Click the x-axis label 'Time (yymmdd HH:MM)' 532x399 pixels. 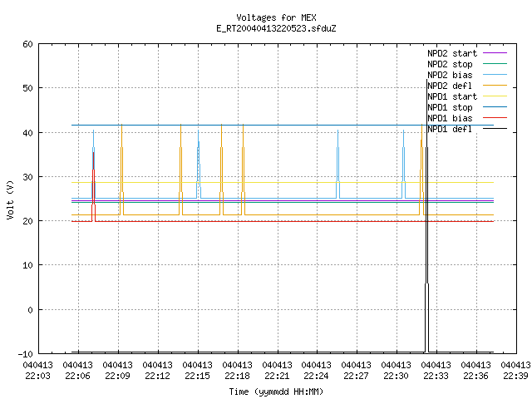(276, 392)
